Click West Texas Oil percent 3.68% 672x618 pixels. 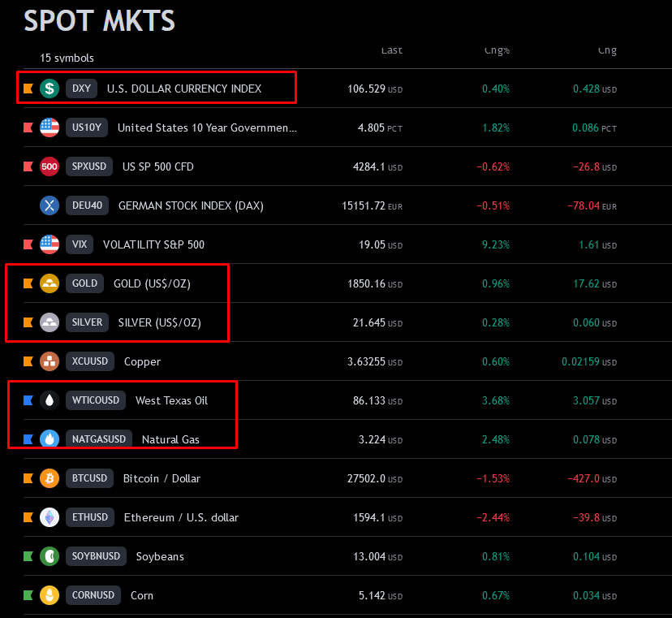tap(496, 401)
